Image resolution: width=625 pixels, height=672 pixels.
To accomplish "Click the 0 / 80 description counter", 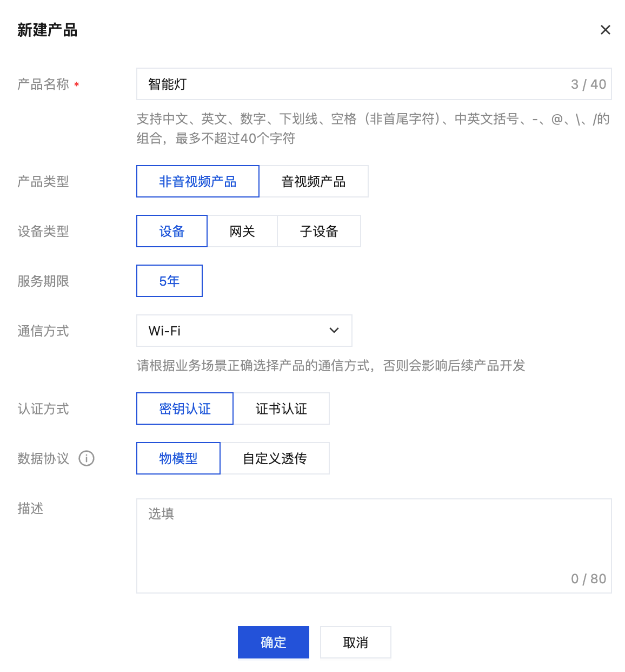I will pos(589,579).
